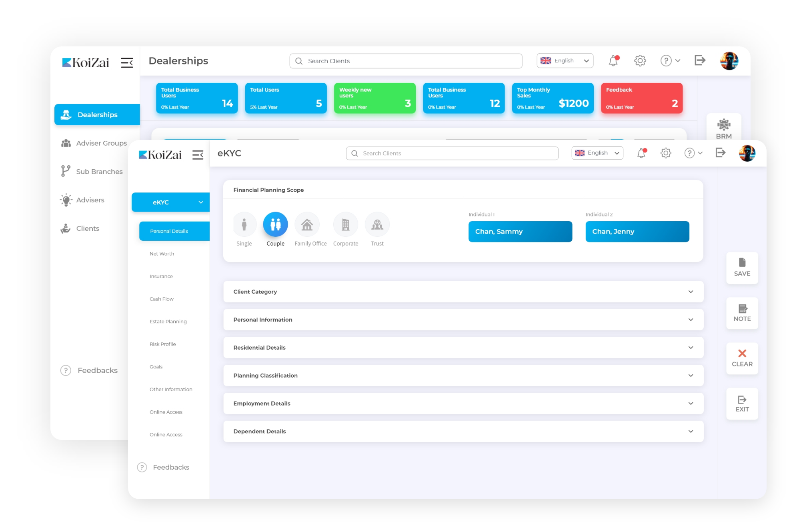Select the Corporate planning scope icon
The image size is (801, 532).
pyautogui.click(x=345, y=224)
